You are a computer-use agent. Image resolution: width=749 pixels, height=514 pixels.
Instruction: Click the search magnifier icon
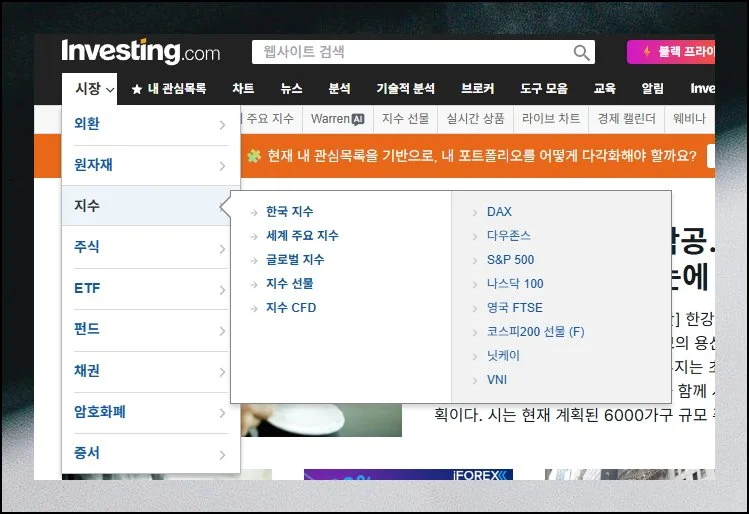click(581, 53)
